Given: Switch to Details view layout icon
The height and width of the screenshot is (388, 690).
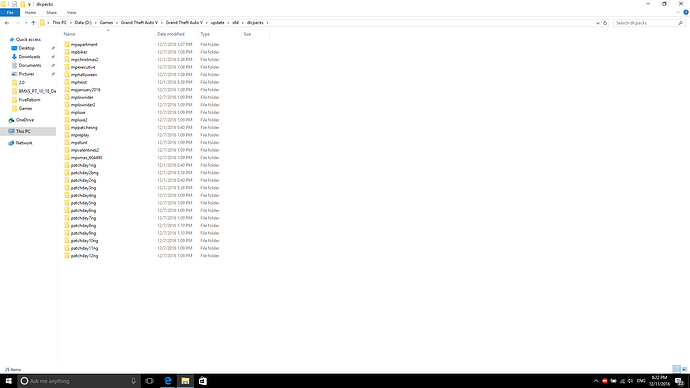Looking at the screenshot, I should (676, 369).
